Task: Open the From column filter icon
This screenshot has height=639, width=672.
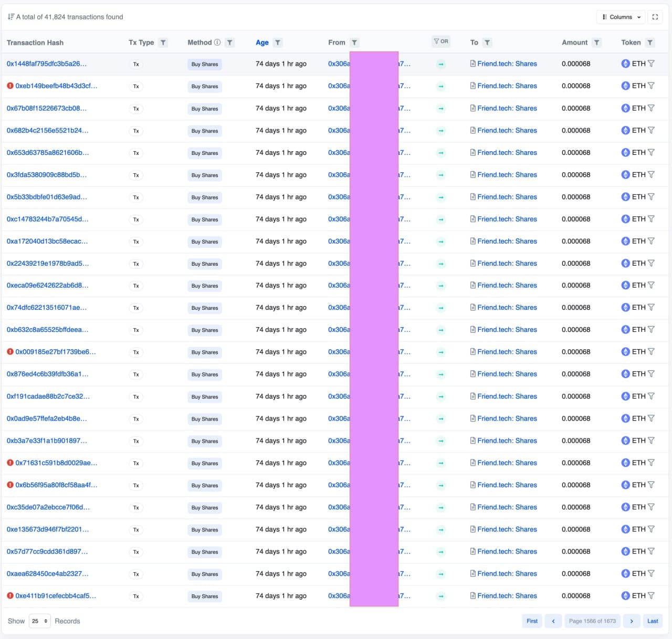Action: point(354,43)
